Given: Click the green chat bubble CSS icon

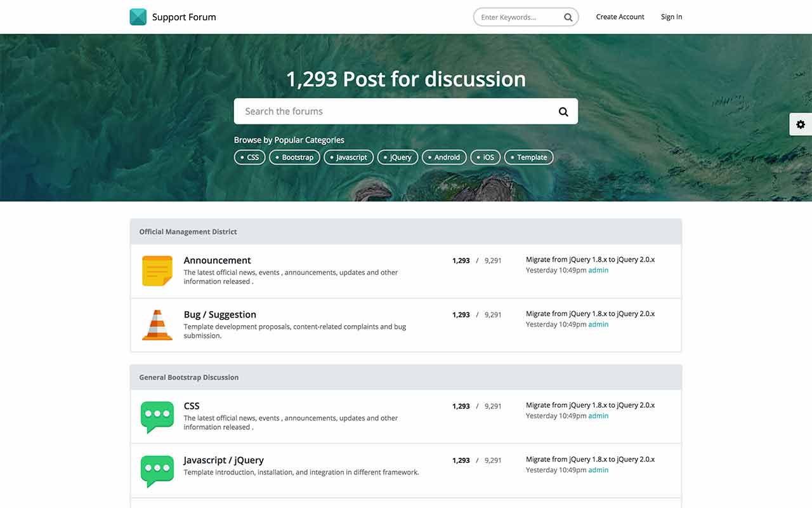Looking at the screenshot, I should pos(157,417).
